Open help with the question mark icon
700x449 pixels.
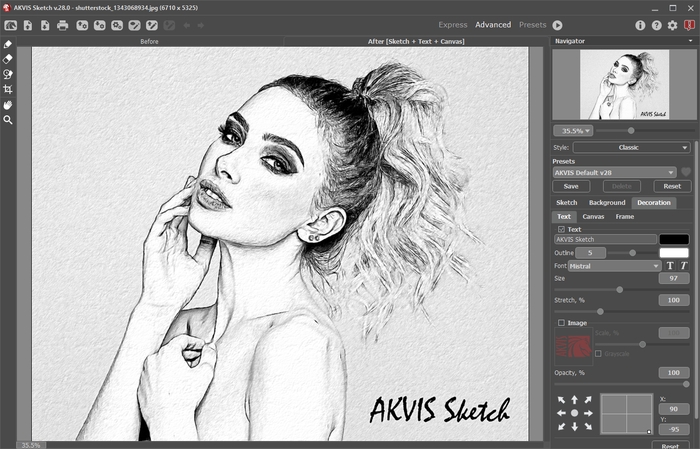pyautogui.click(x=656, y=25)
